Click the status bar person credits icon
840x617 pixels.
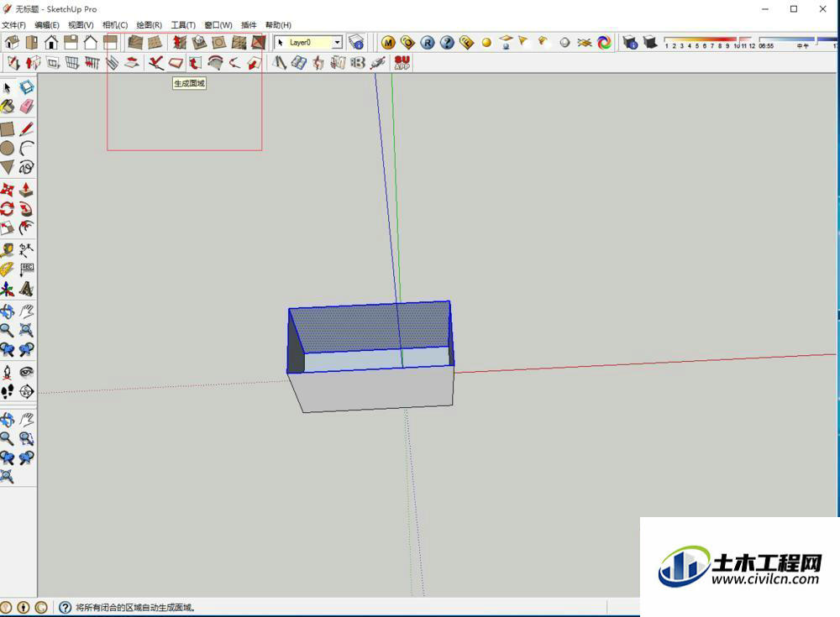click(24, 608)
